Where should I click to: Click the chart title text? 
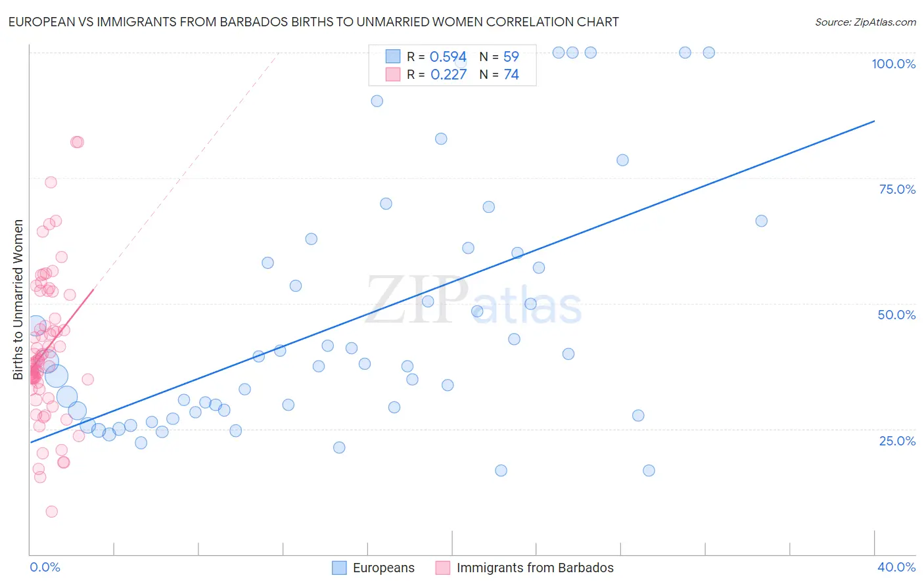(x=313, y=22)
